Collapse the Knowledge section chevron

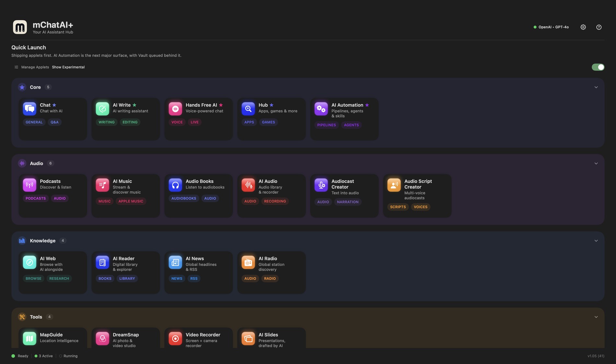(x=596, y=241)
